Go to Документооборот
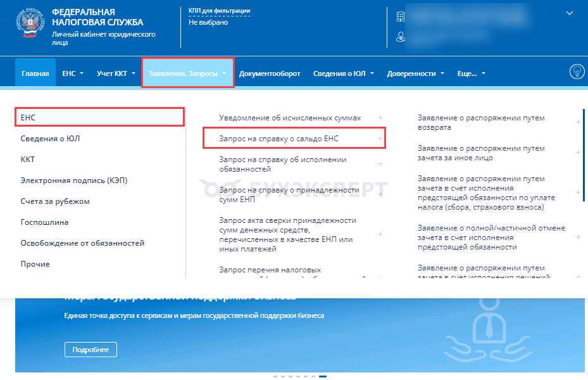Image resolution: width=588 pixels, height=380 pixels. coord(270,73)
